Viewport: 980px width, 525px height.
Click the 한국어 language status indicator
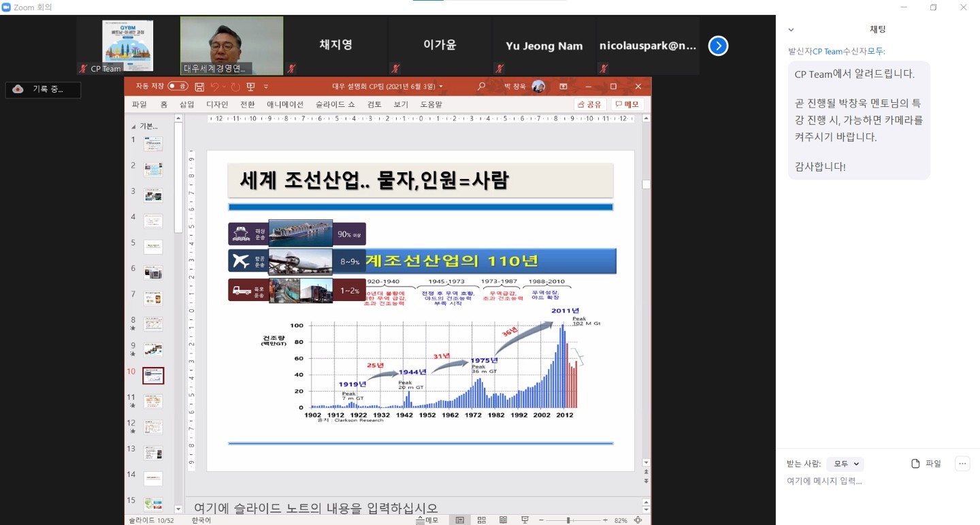point(201,520)
